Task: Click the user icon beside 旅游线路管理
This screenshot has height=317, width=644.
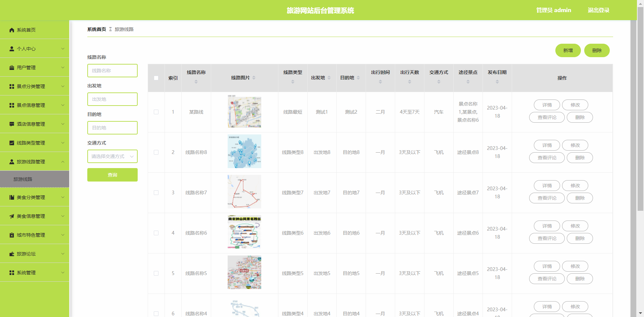Action: (12, 162)
